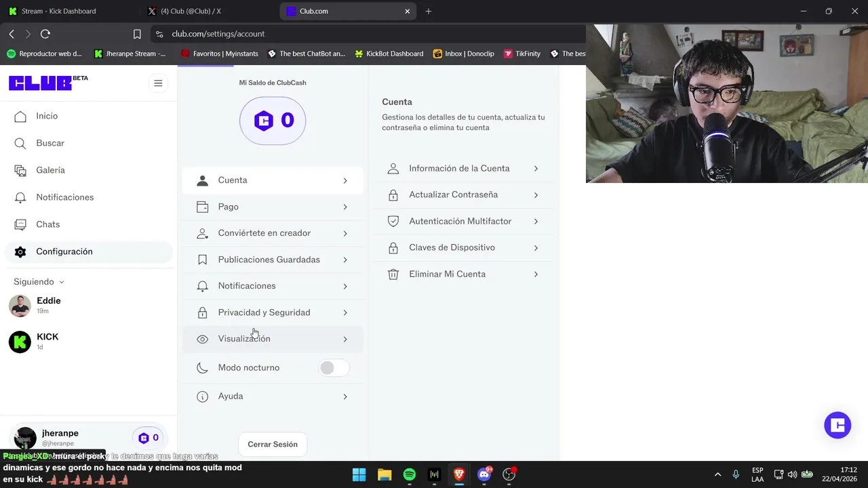The width and height of the screenshot is (868, 488).
Task: Open Chats in the sidebar
Action: tap(89, 224)
